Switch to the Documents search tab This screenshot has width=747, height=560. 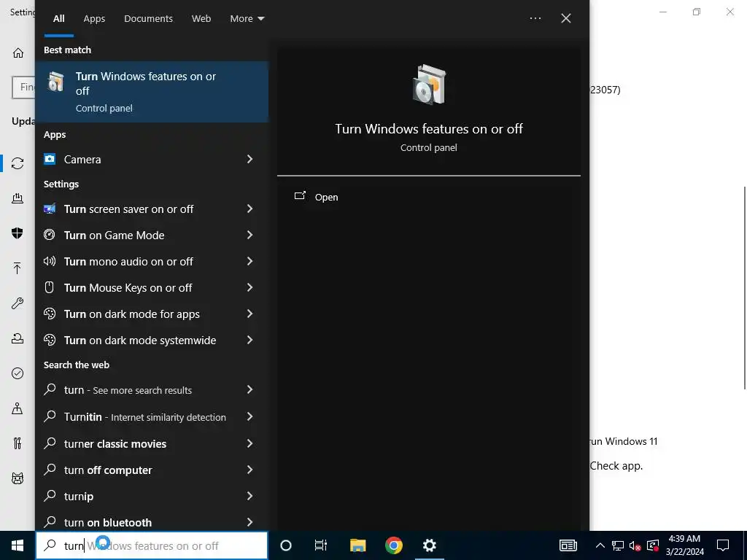148,18
